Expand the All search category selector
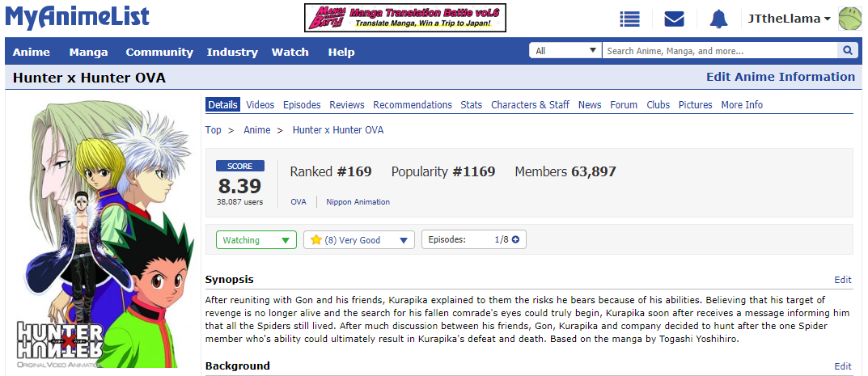The image size is (868, 376). point(565,51)
